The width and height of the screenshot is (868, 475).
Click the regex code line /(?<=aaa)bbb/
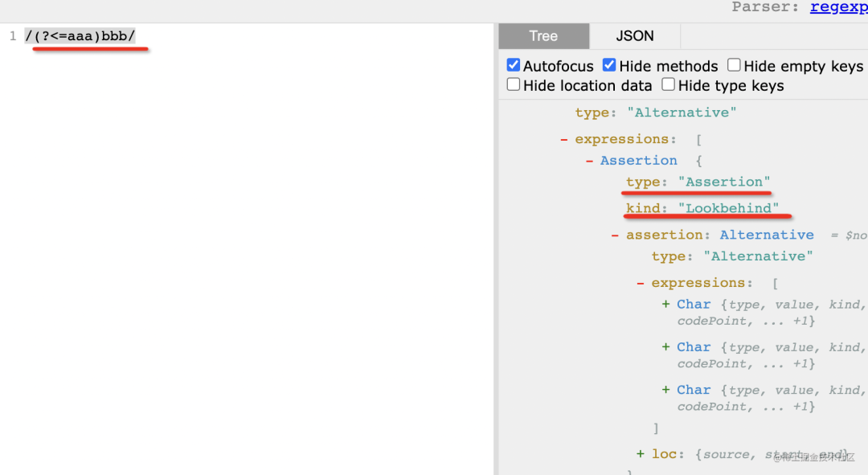tap(80, 36)
